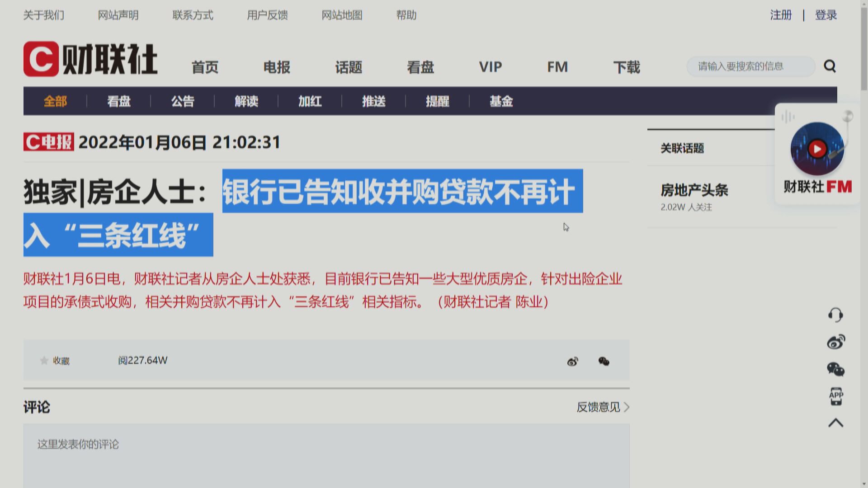Open the 话题 menu item
The width and height of the screenshot is (868, 488).
(x=349, y=67)
